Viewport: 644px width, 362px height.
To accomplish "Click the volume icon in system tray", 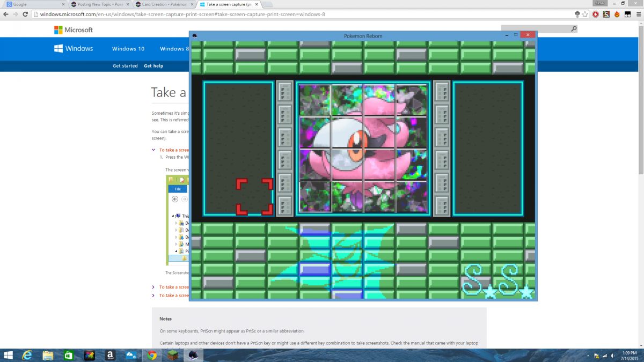I will (613, 356).
